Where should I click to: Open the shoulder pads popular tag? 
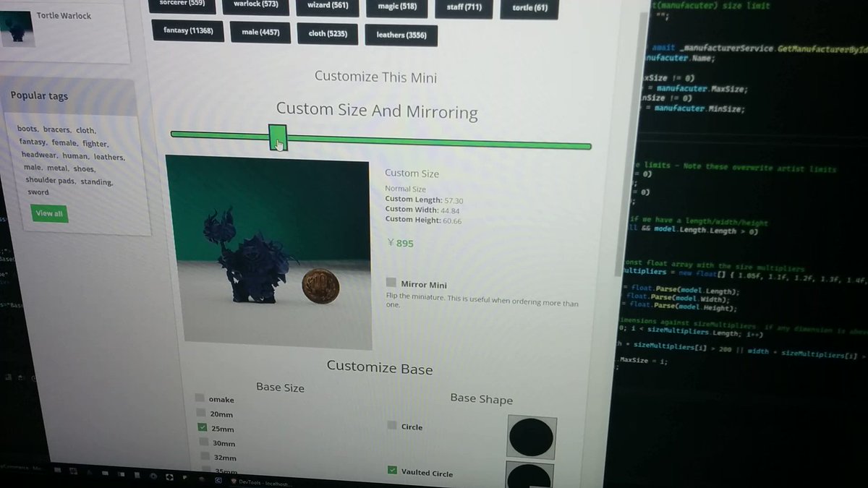pyautogui.click(x=50, y=181)
